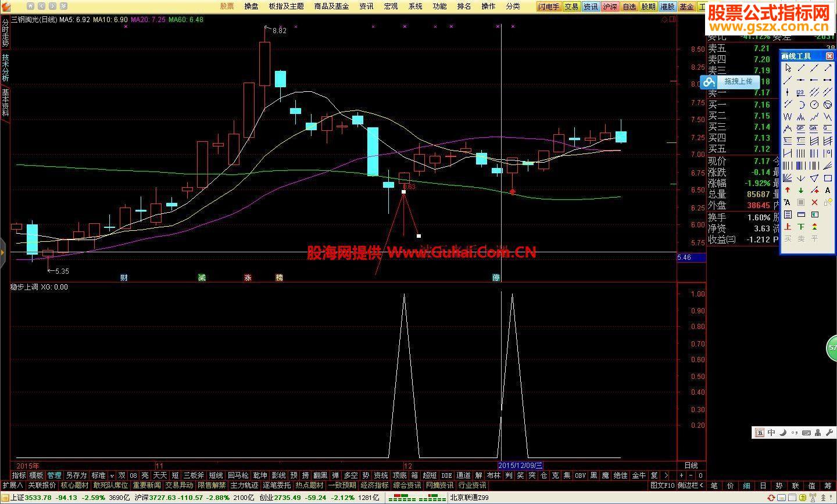Toggle the 筹 chip distribution tab

coord(828,486)
